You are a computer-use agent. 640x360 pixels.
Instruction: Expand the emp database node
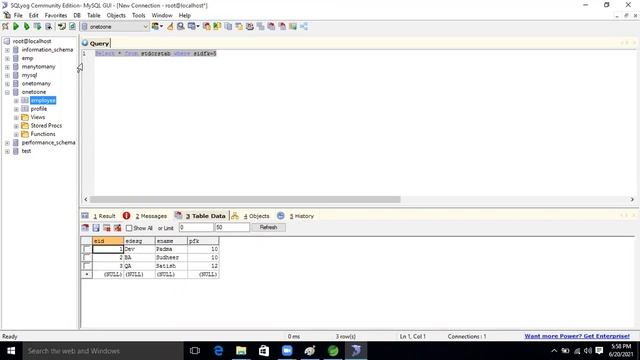pyautogui.click(x=7, y=58)
